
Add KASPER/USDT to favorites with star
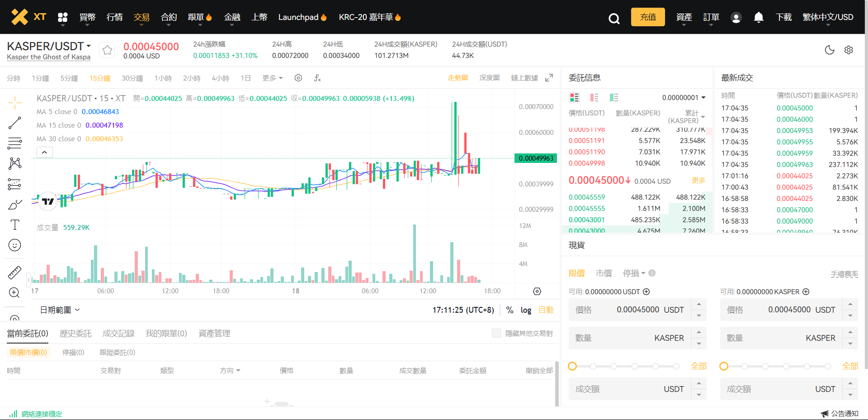coord(107,50)
